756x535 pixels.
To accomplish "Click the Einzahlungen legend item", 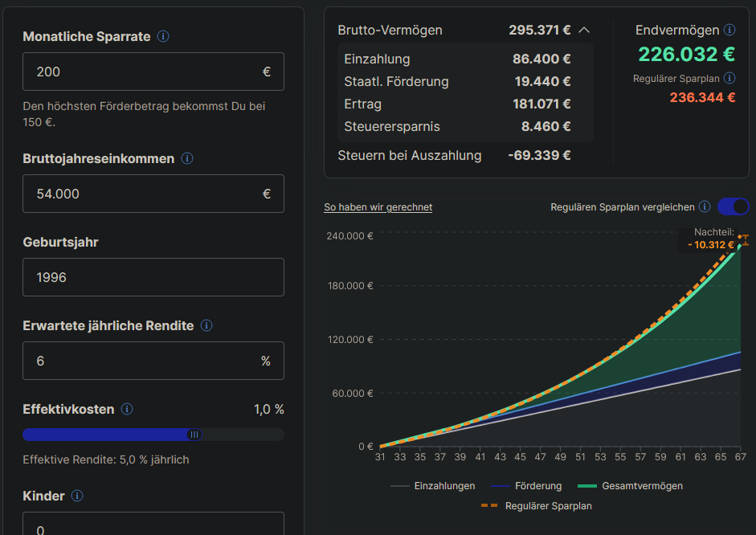I will [433, 486].
